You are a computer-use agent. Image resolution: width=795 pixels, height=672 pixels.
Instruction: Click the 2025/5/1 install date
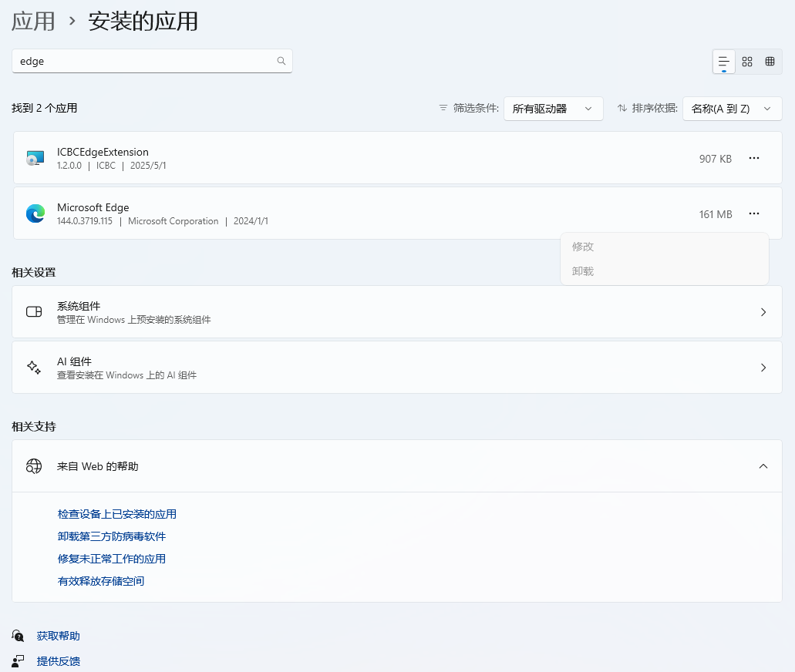coord(148,166)
